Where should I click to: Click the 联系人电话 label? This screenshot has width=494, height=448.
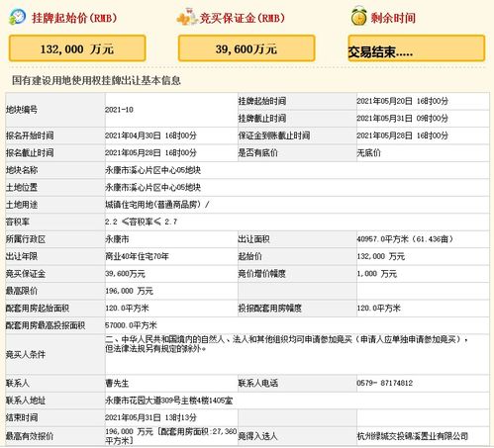tap(258, 383)
